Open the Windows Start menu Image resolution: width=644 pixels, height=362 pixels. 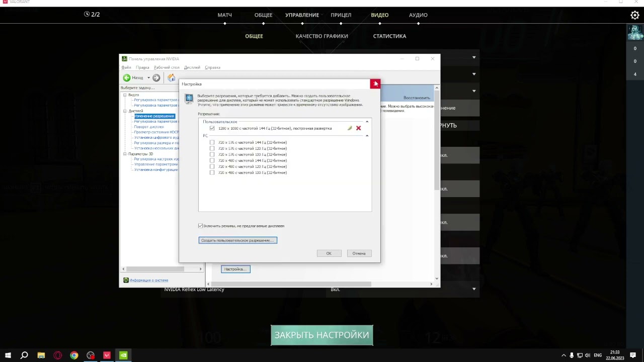8,355
